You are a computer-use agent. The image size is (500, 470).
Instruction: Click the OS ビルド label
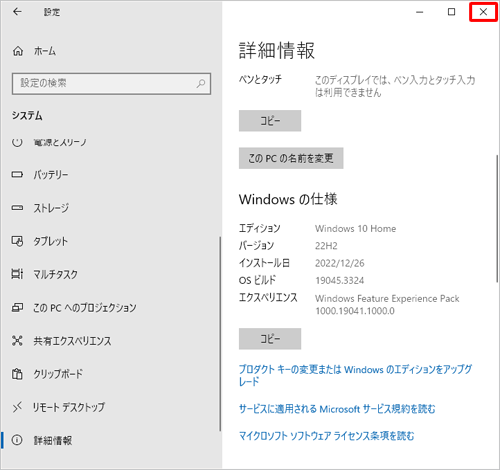point(257,280)
